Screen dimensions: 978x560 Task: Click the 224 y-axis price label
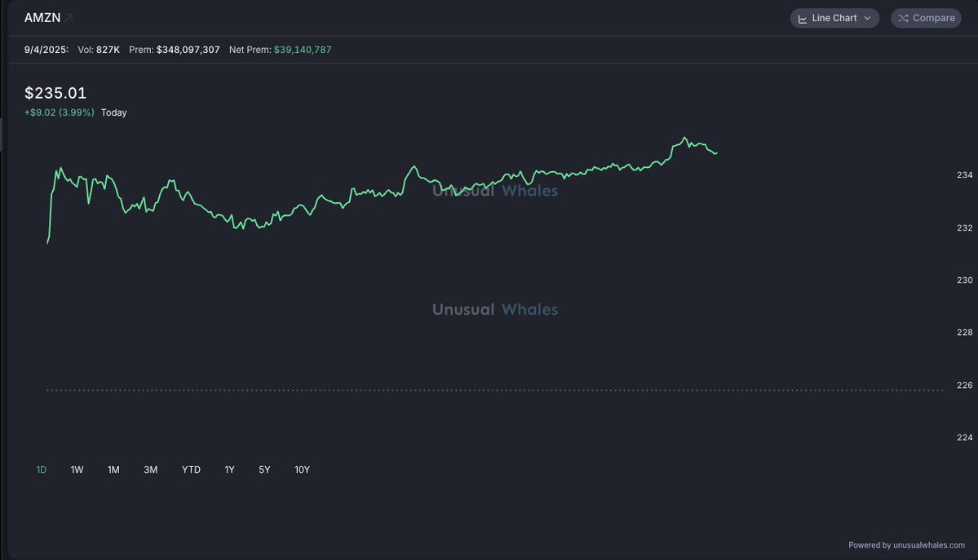(964, 438)
